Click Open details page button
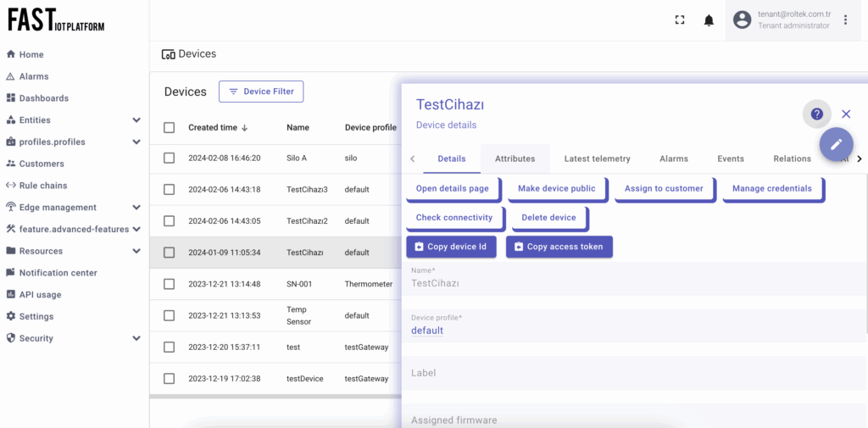The image size is (868, 428). (453, 189)
